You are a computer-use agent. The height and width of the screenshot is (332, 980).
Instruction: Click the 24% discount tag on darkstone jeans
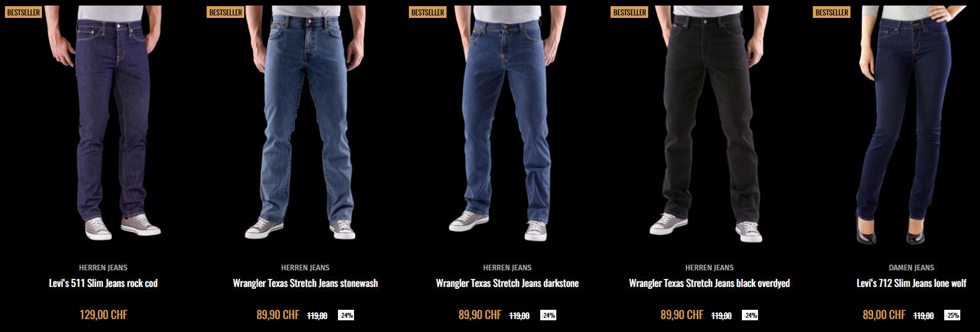pyautogui.click(x=548, y=315)
